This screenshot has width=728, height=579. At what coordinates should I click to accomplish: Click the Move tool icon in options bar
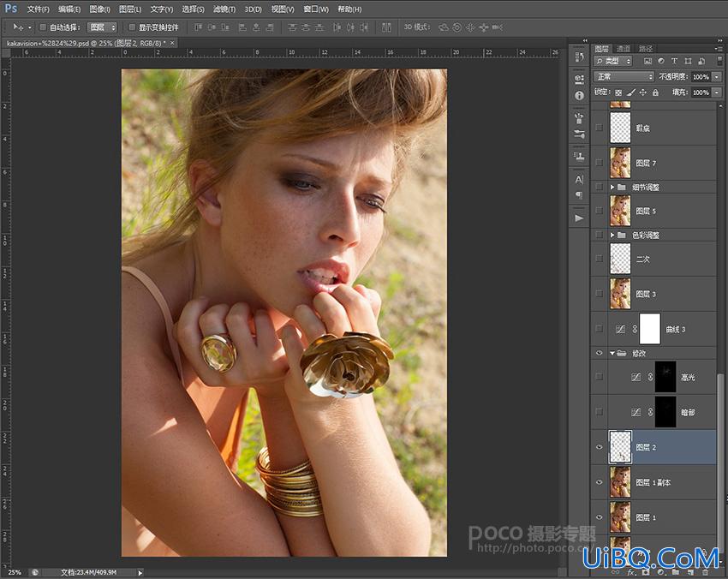[x=18, y=27]
